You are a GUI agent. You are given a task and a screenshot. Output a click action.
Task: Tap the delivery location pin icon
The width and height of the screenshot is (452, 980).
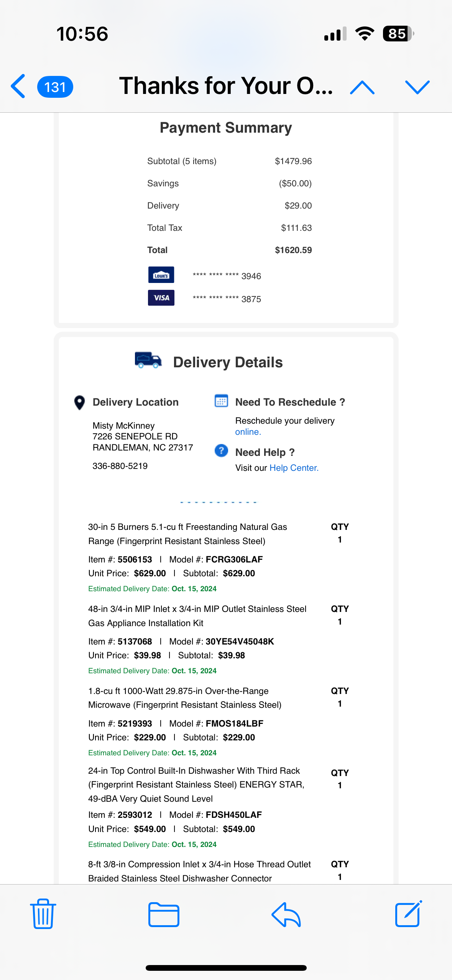[79, 403]
